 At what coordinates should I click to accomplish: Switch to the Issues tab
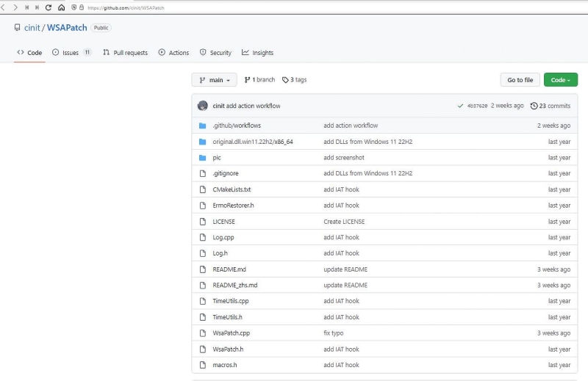tap(71, 53)
